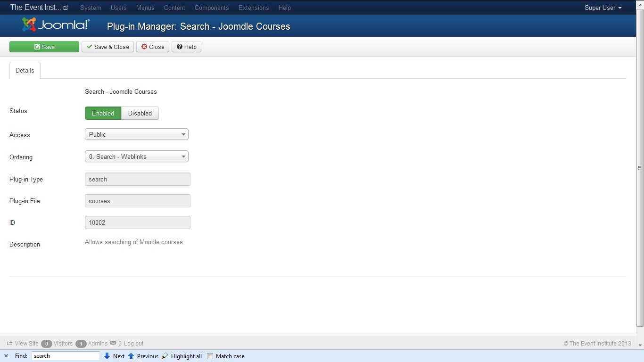
Task: Close the find bar with the X icon
Action: [x=6, y=356]
